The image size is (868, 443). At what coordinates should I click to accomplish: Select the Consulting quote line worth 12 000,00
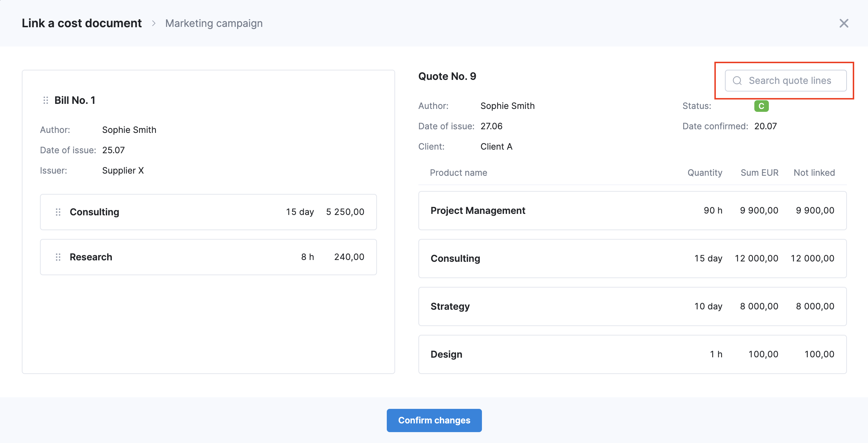(x=632, y=259)
